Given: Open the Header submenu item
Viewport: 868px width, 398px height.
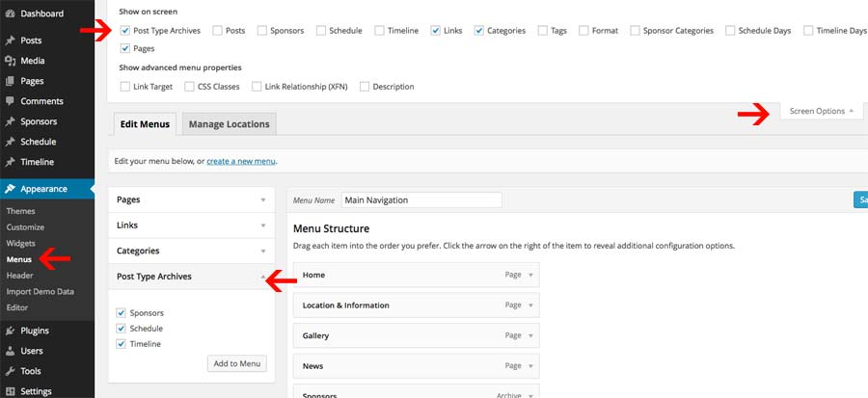Looking at the screenshot, I should point(20,276).
